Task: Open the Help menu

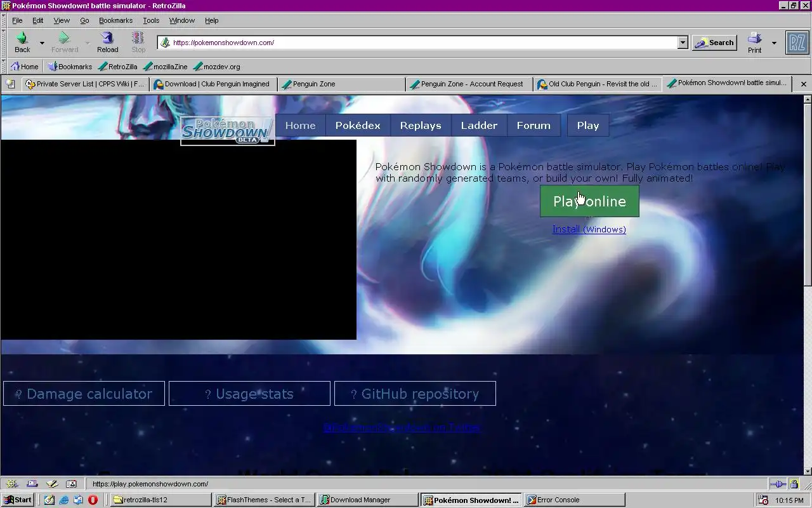Action: [212, 20]
